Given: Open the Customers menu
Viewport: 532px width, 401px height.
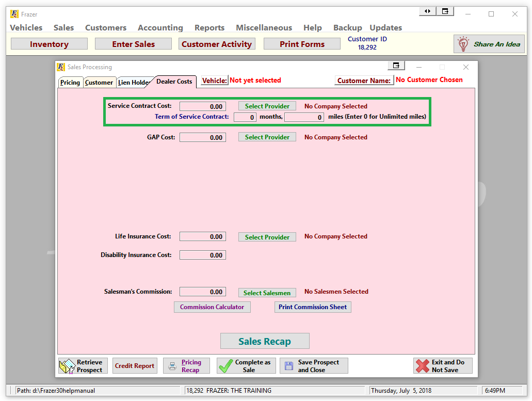Looking at the screenshot, I should point(105,27).
